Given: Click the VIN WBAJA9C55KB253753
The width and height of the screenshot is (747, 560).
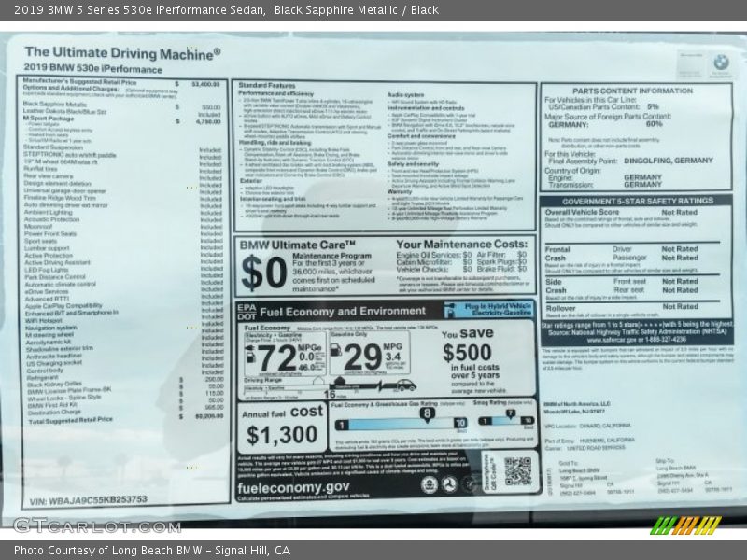Looking at the screenshot, I should 88,500.
